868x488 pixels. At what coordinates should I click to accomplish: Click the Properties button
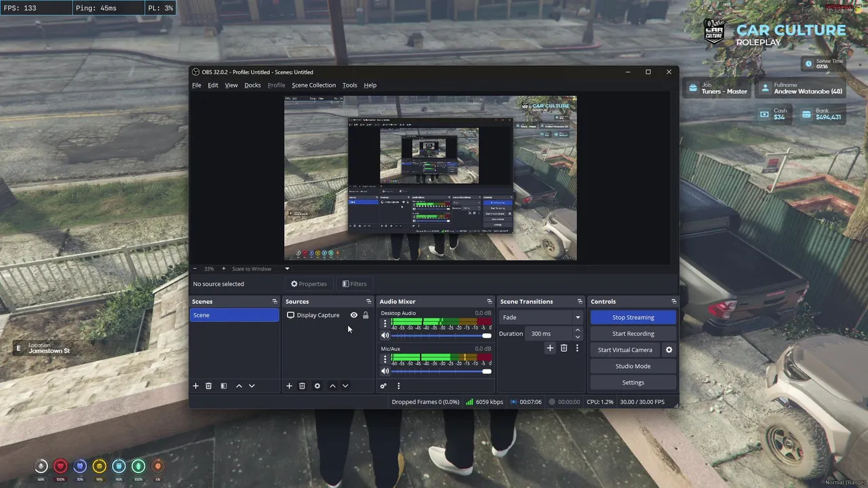(309, 284)
